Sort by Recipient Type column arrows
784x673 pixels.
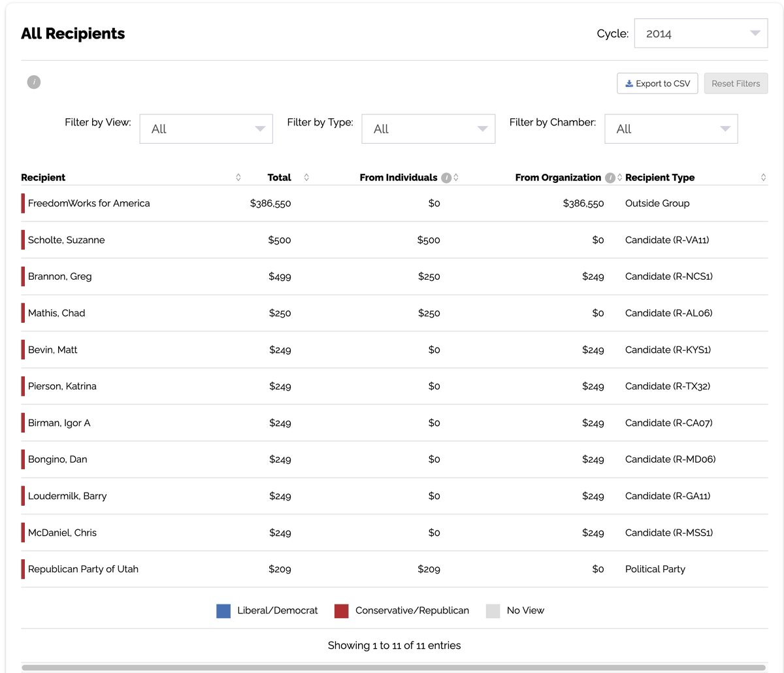(763, 178)
